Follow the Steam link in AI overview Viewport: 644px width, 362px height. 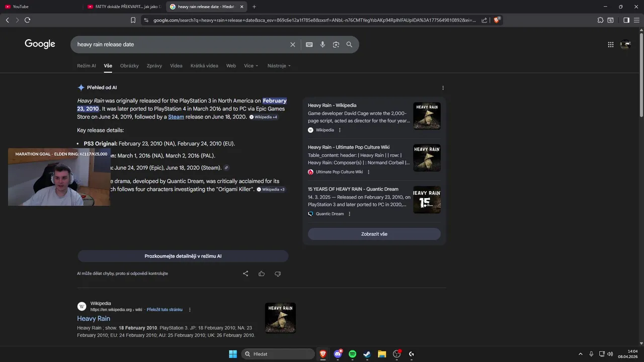pyautogui.click(x=176, y=117)
